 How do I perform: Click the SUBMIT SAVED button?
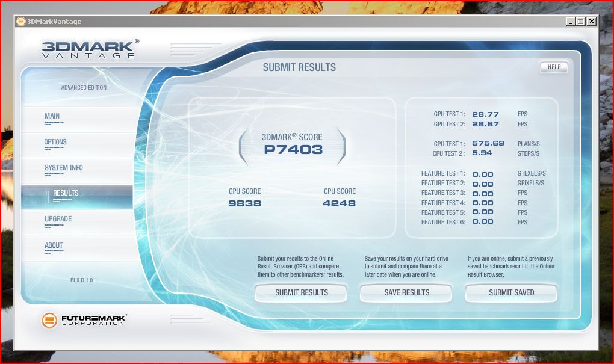(x=512, y=293)
